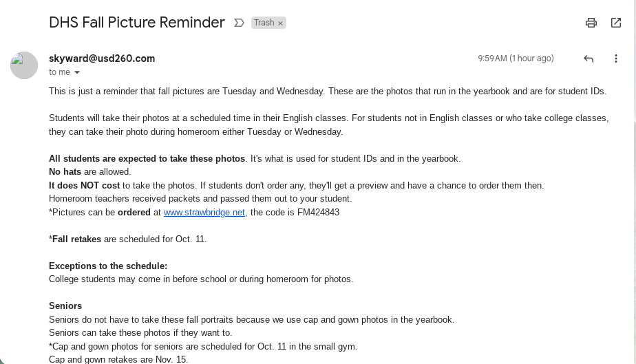Image resolution: width=636 pixels, height=364 pixels.
Task: Click the 'All students are expected' bold sentence
Action: click(147, 158)
